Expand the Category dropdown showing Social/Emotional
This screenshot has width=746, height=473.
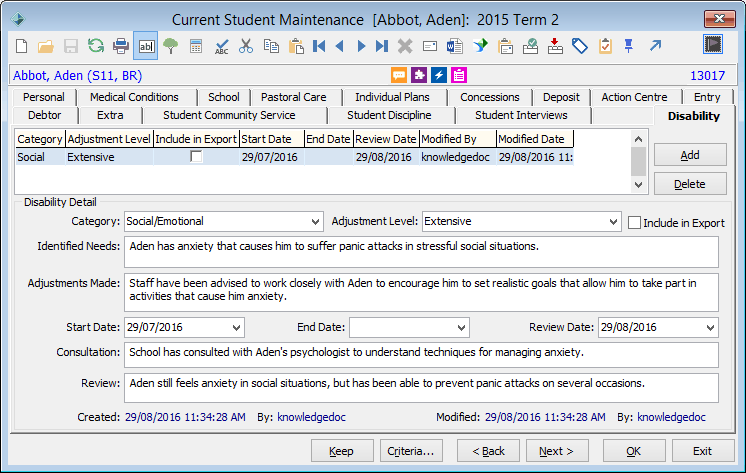point(314,222)
